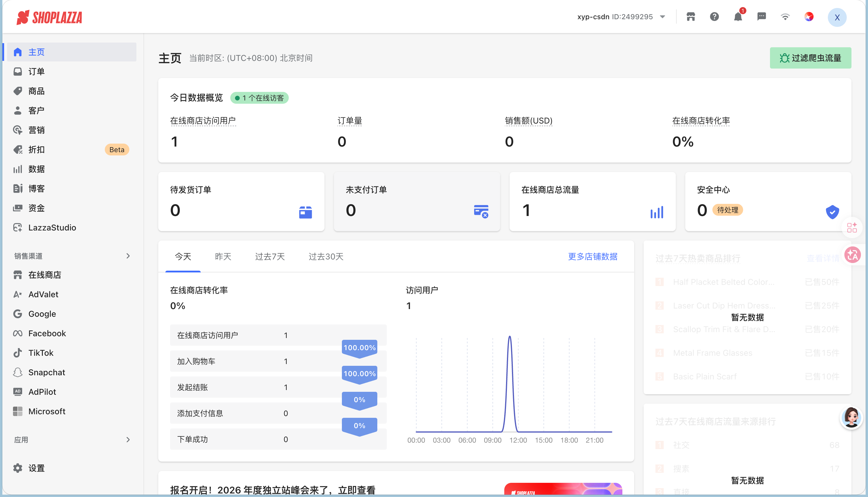868x497 pixels.
Task: Click the blog icon beside 博客
Action: (x=18, y=189)
